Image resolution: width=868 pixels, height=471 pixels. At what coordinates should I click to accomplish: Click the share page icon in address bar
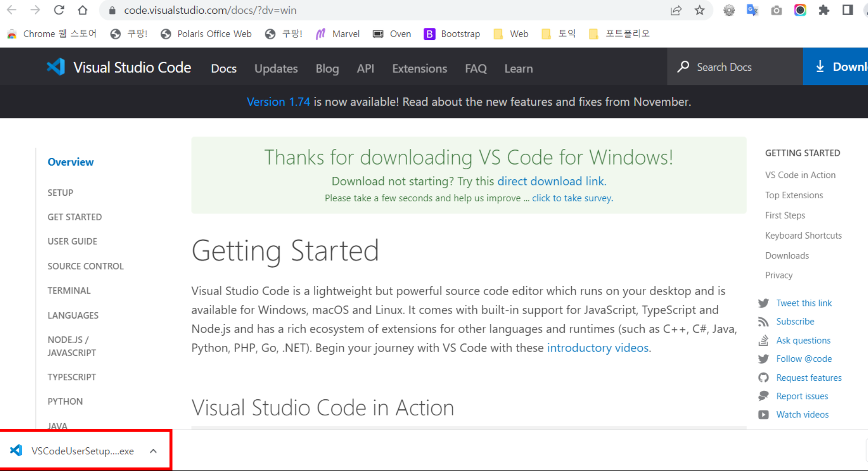(x=676, y=10)
